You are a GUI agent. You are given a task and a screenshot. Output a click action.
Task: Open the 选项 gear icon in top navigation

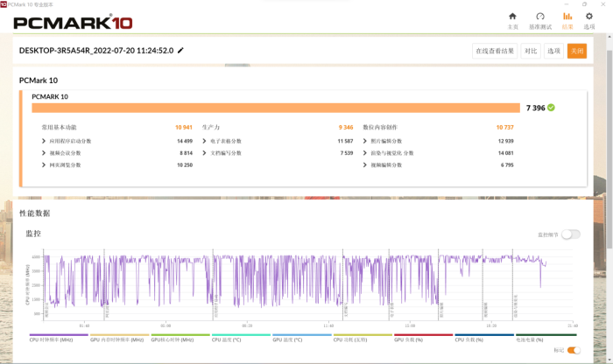tap(588, 17)
